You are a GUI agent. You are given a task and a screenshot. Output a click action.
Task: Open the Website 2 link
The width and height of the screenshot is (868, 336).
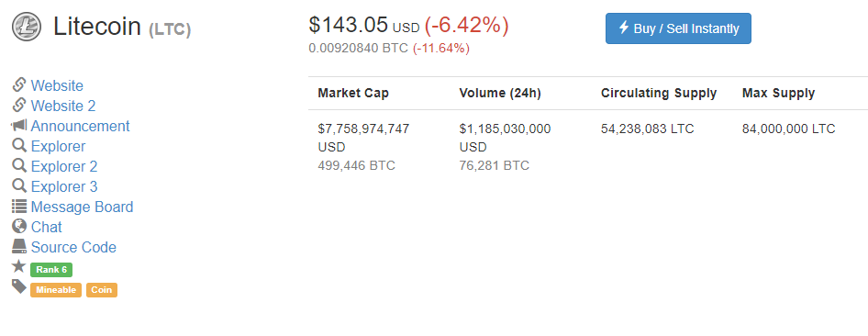(x=63, y=106)
